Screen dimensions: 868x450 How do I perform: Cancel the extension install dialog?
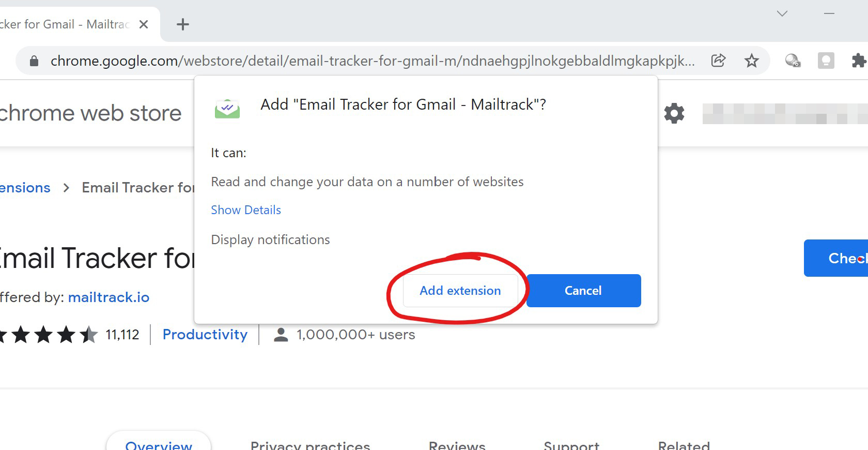pos(583,291)
